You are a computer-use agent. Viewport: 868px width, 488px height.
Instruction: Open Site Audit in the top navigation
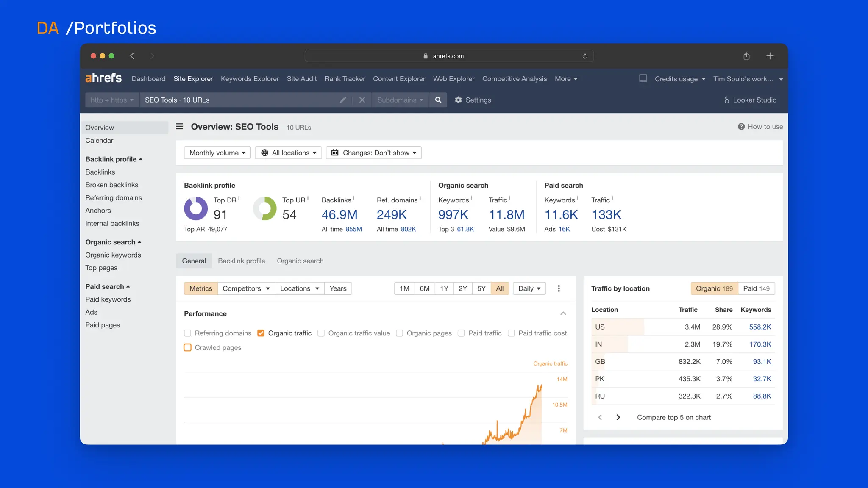tap(302, 79)
